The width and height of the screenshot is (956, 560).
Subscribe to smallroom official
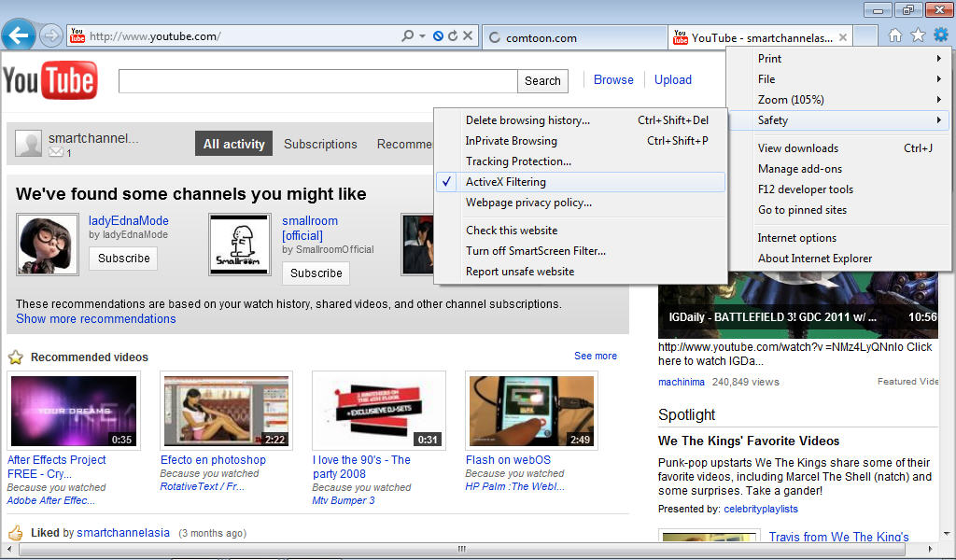[x=316, y=273]
